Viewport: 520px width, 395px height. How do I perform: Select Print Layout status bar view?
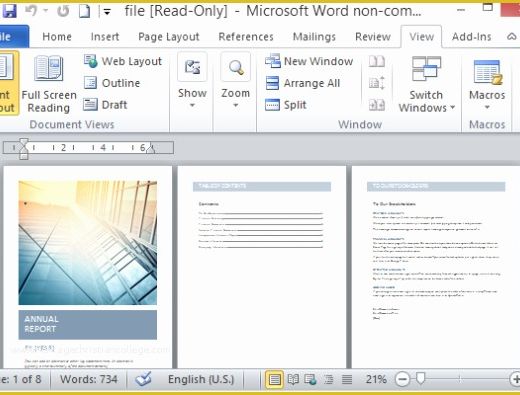(274, 379)
